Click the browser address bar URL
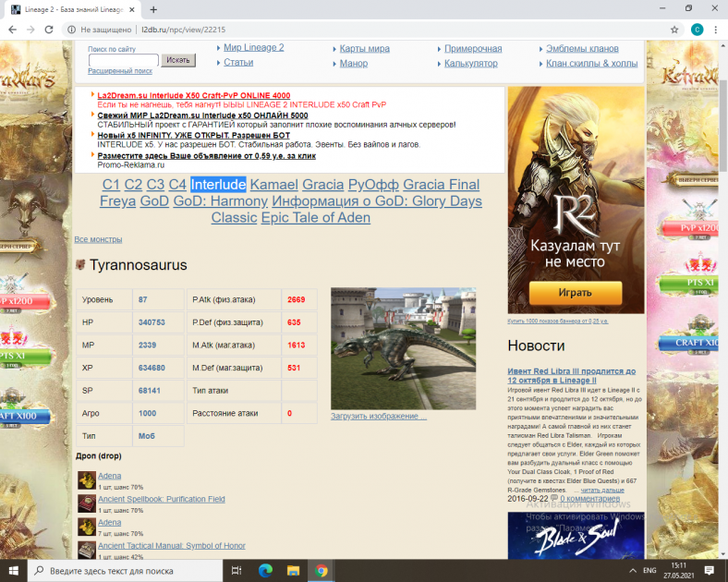Image resolution: width=728 pixels, height=582 pixels. tap(184, 30)
